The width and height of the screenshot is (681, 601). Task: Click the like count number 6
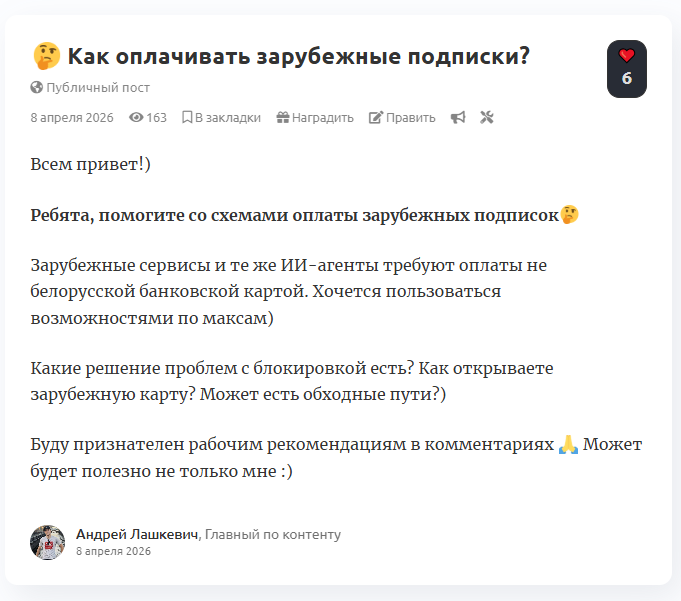pos(627,79)
